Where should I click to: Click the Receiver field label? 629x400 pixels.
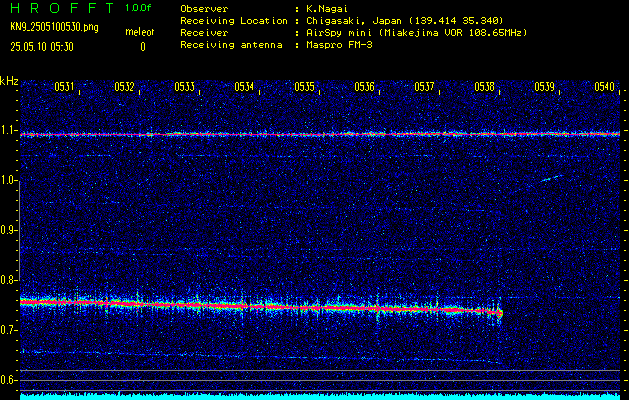(204, 33)
